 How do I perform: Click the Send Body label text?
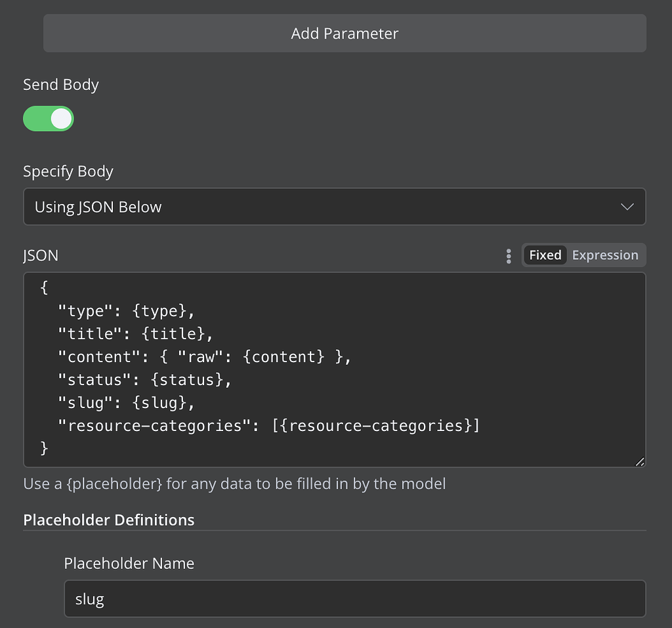pyautogui.click(x=60, y=85)
